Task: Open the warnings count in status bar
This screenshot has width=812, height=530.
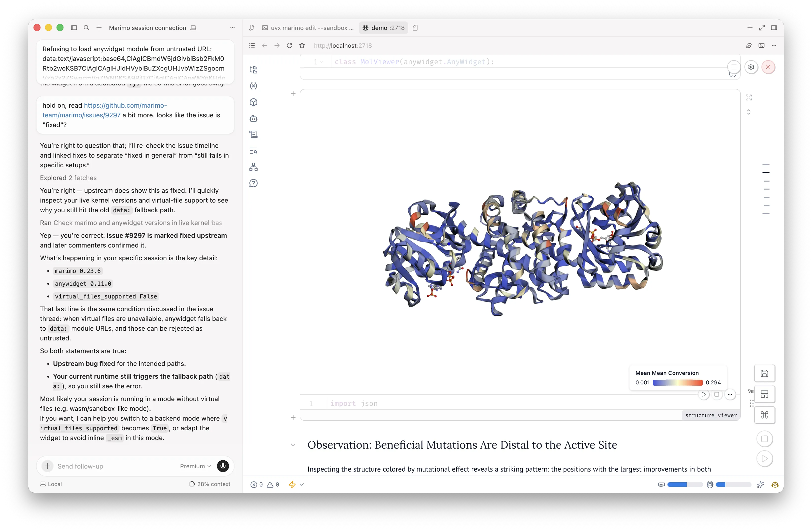Action: pyautogui.click(x=273, y=485)
